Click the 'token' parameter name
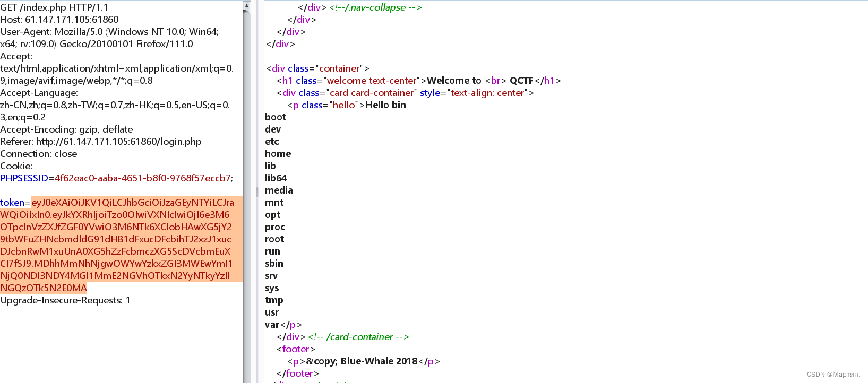This screenshot has width=868, height=383. click(12, 203)
